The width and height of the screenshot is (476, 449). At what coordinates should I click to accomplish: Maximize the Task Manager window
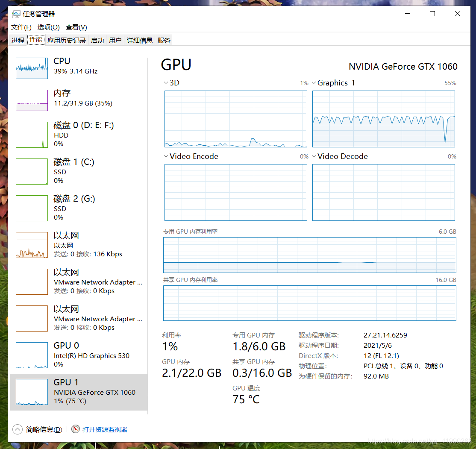(432, 14)
